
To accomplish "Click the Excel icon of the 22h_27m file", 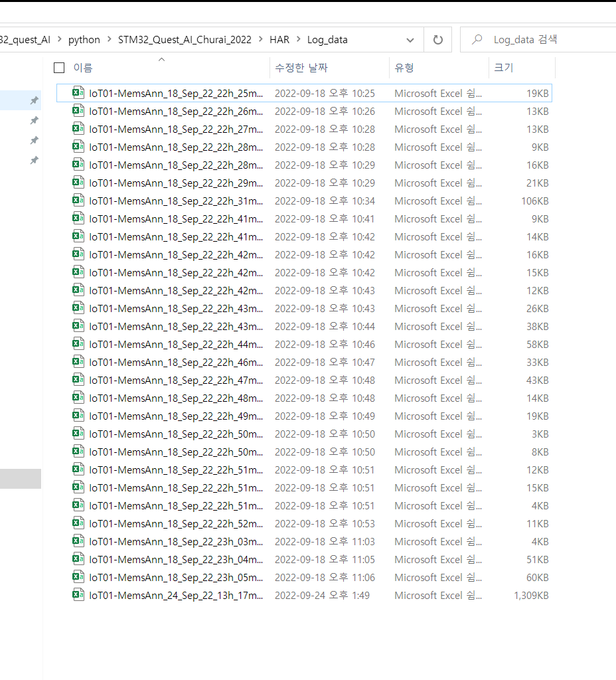I will pyautogui.click(x=78, y=129).
